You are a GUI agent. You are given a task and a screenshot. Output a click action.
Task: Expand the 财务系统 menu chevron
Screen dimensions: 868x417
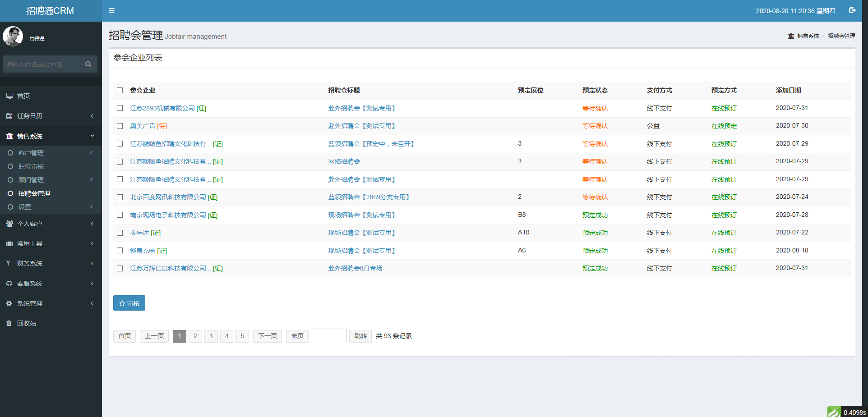pos(92,263)
